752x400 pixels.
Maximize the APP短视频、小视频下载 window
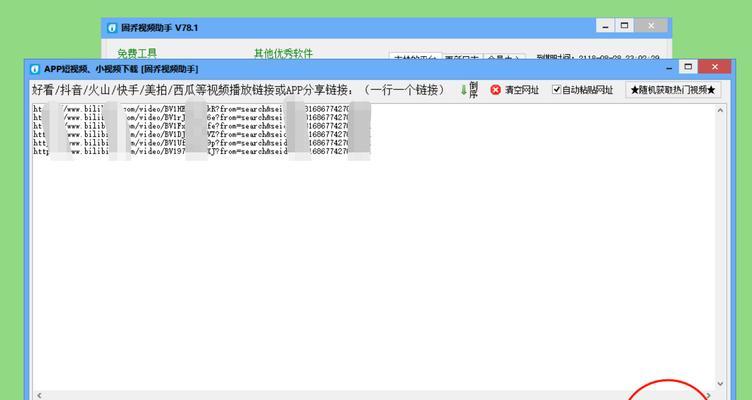point(688,67)
